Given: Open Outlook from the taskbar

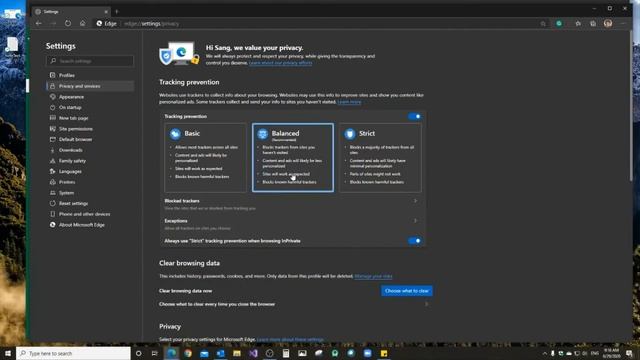Looking at the screenshot, I should pyautogui.click(x=220, y=353).
